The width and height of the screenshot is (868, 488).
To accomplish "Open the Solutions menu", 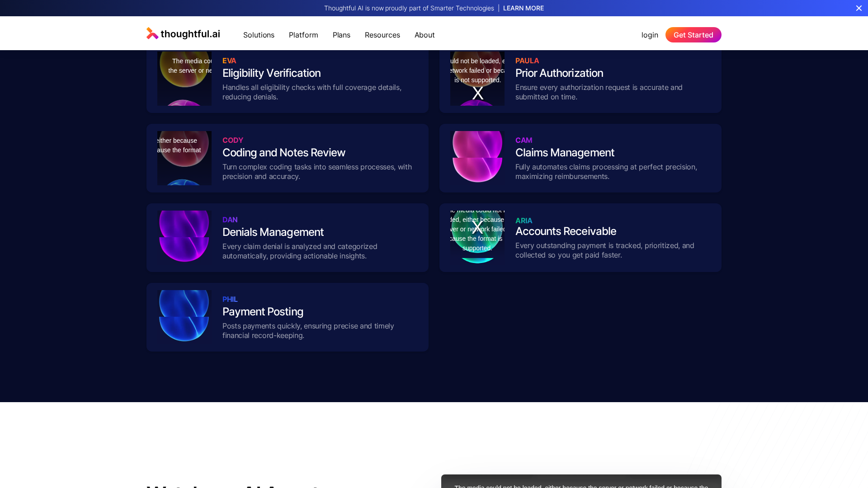I will (259, 35).
